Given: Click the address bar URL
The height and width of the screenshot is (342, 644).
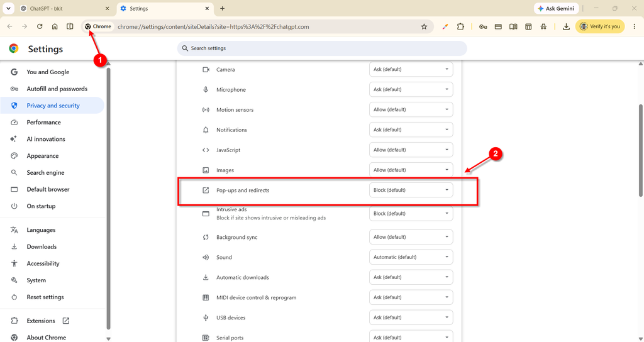Looking at the screenshot, I should [213, 26].
